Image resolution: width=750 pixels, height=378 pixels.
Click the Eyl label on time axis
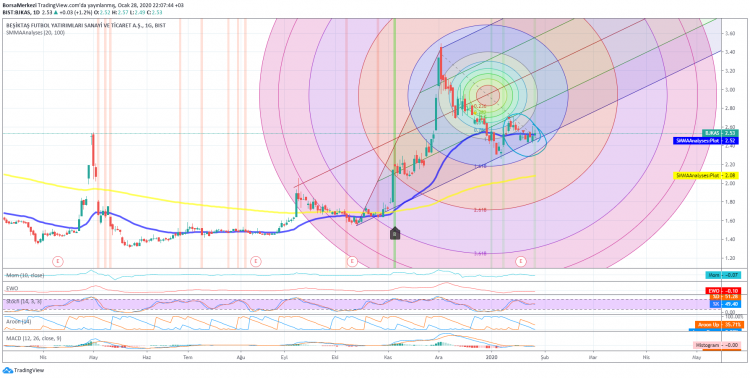coord(285,357)
